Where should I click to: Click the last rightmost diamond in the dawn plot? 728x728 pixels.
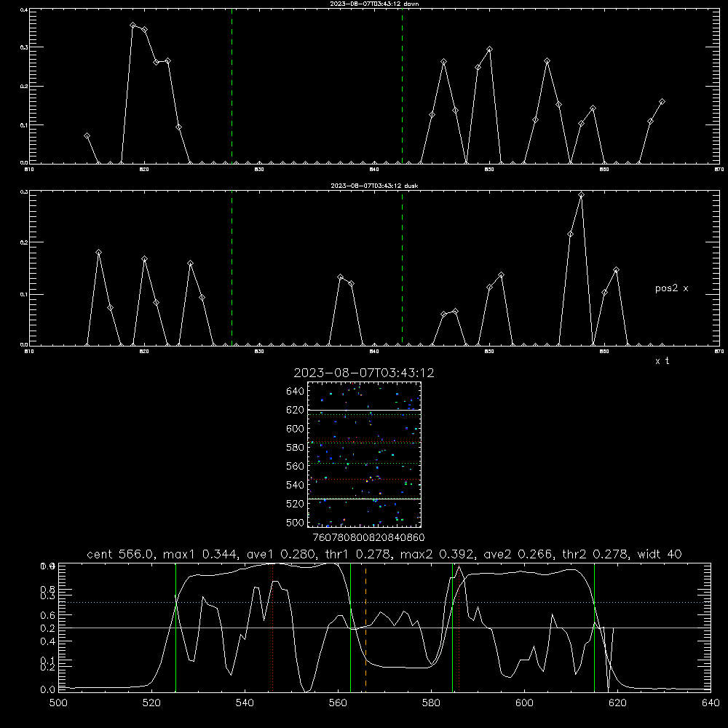click(x=662, y=102)
